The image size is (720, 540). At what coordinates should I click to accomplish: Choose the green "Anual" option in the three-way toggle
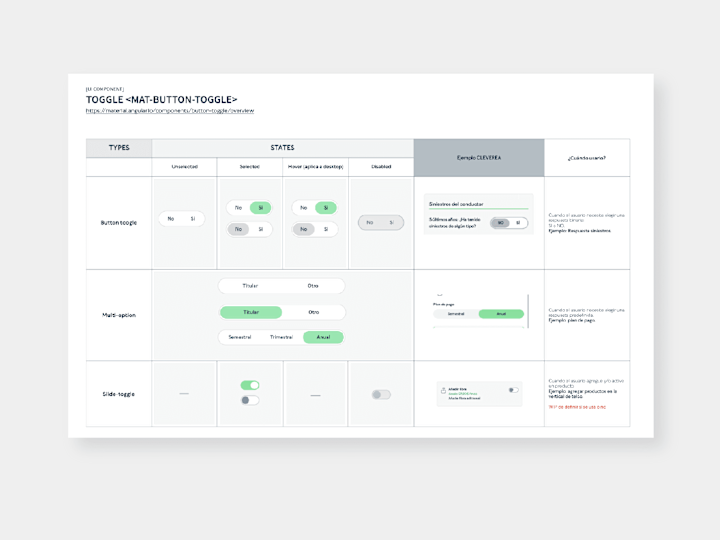click(323, 337)
